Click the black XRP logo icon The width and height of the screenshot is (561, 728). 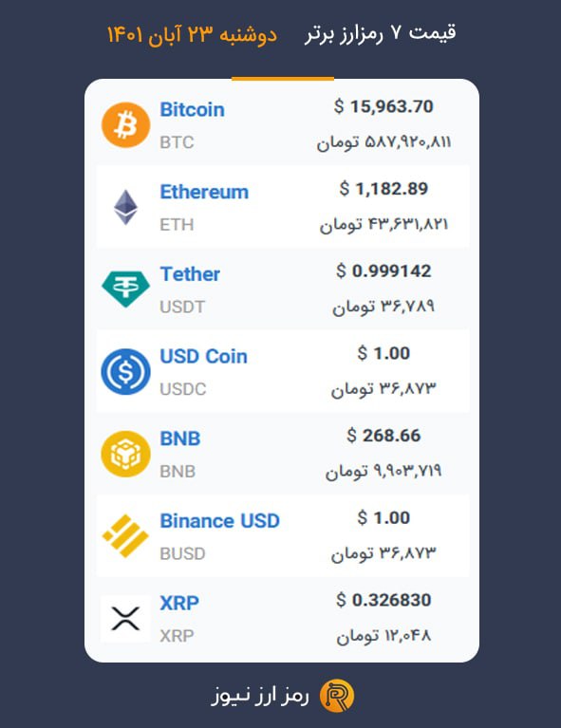click(x=125, y=619)
